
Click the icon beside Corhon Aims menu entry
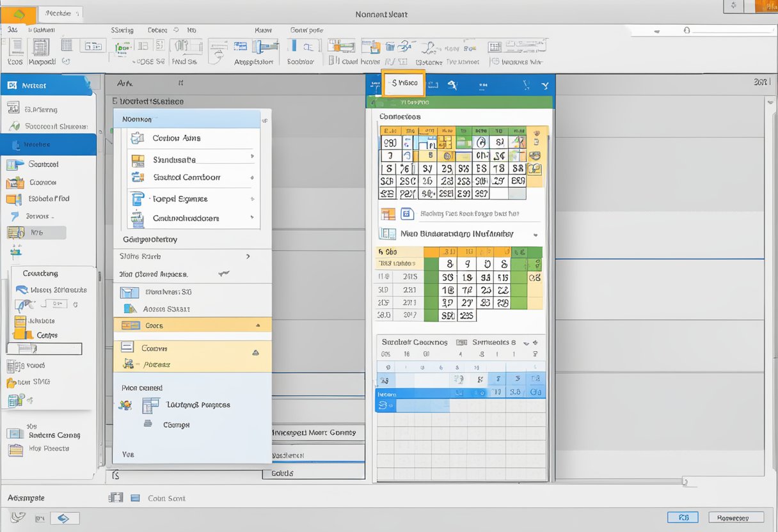coord(138,138)
